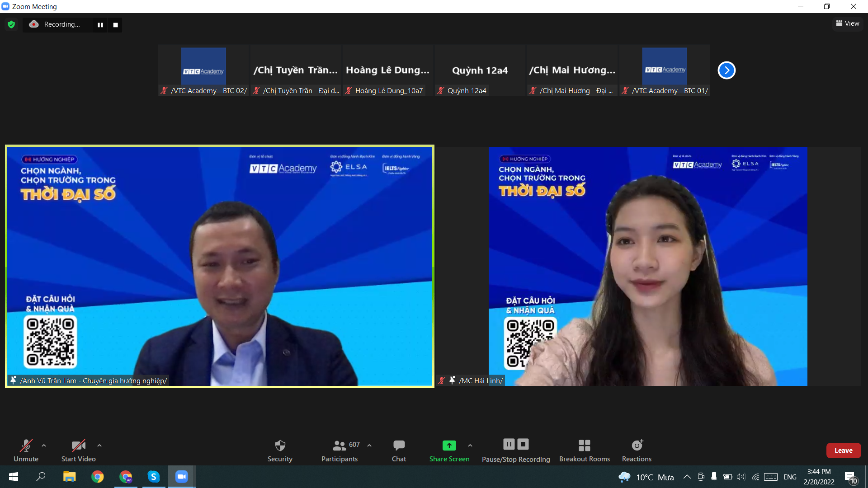Open the View layout menu

(x=848, y=23)
